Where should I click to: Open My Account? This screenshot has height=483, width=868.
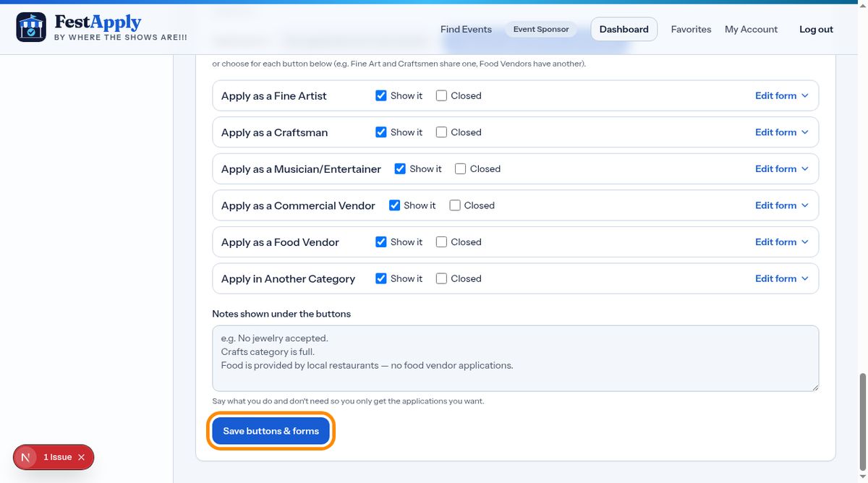[751, 29]
